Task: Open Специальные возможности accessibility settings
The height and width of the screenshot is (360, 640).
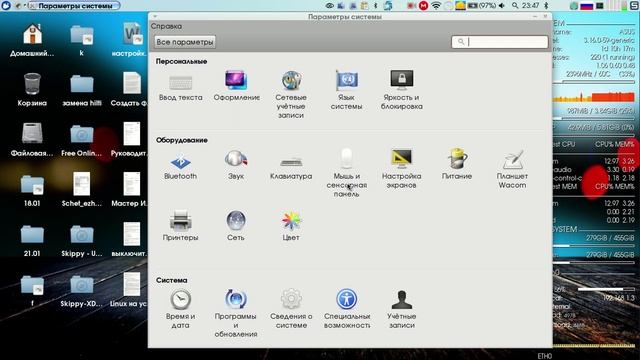Action: 347,309
